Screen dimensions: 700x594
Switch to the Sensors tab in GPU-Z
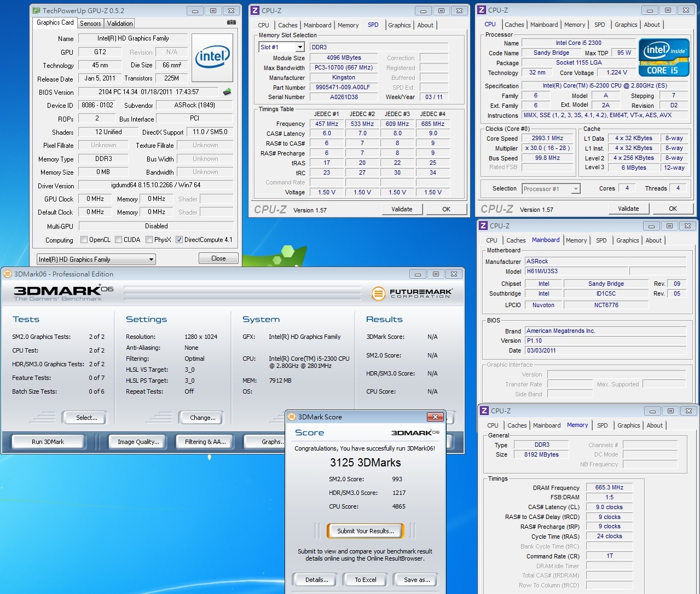click(90, 24)
